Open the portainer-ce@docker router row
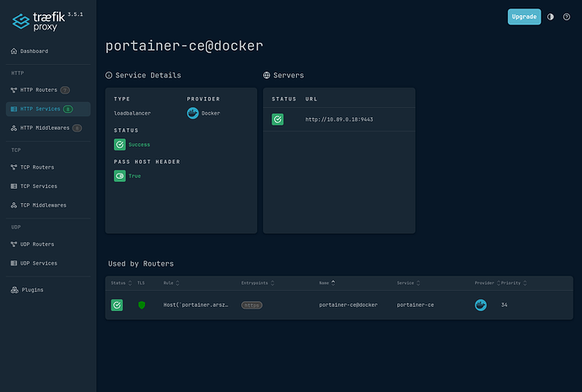 click(348, 304)
